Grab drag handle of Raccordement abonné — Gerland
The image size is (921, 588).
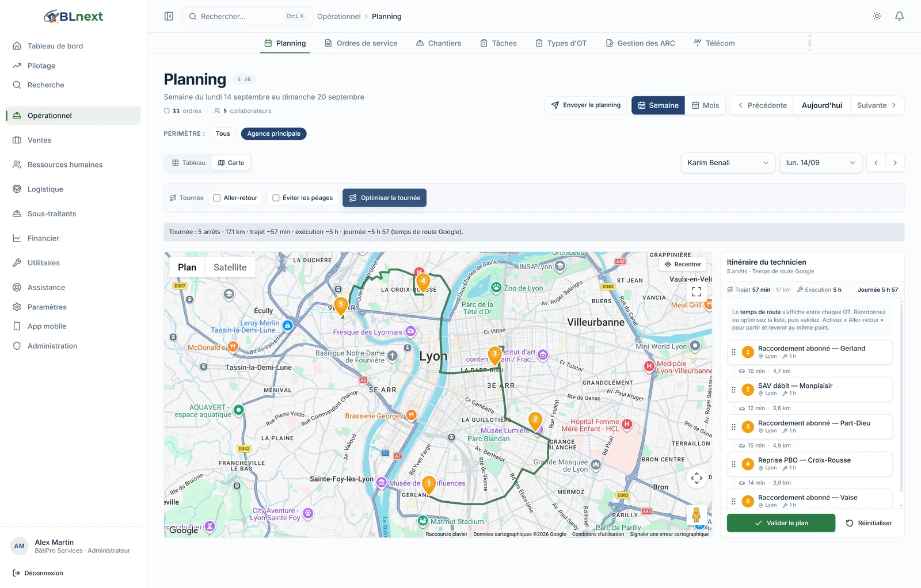[733, 352]
